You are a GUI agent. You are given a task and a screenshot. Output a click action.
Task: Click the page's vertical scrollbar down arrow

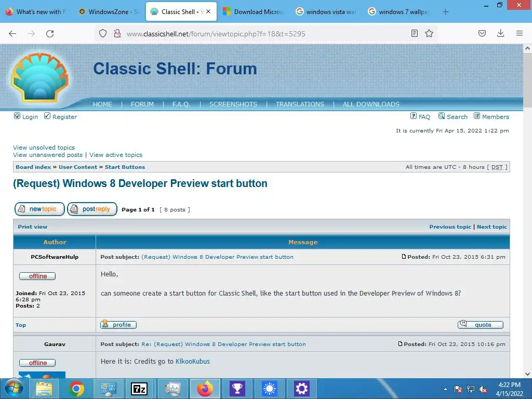pyautogui.click(x=527, y=374)
